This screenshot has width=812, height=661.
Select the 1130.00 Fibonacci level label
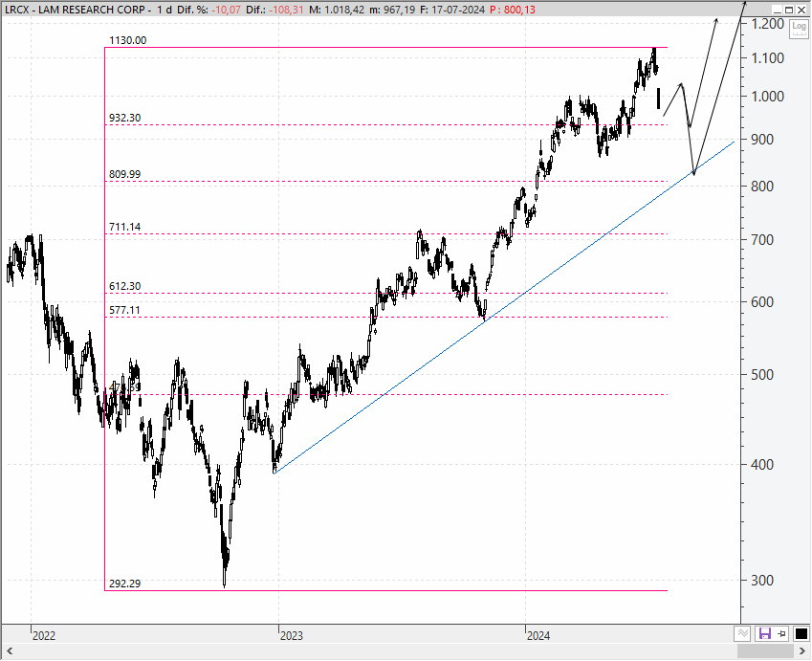(x=128, y=40)
